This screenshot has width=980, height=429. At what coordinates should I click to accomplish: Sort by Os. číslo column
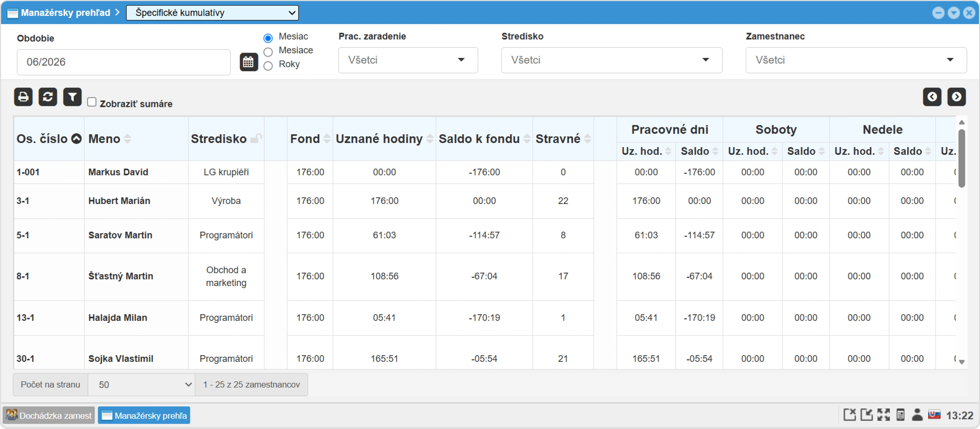point(76,139)
